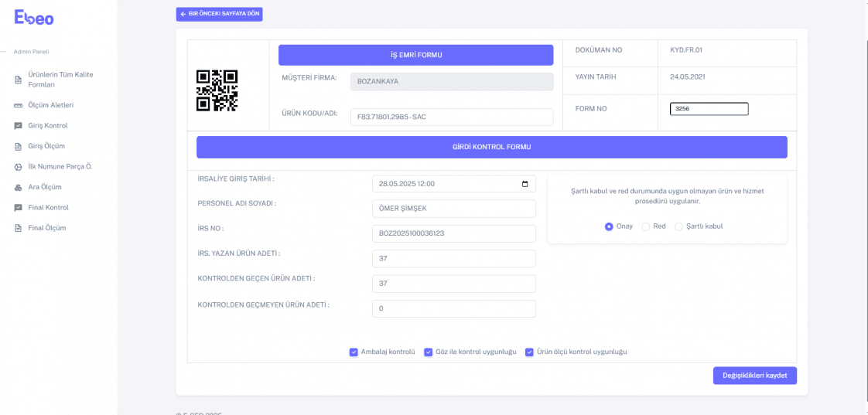The width and height of the screenshot is (868, 415).
Task: Save with Değişiklikleri kaydet button
Action: click(x=755, y=376)
